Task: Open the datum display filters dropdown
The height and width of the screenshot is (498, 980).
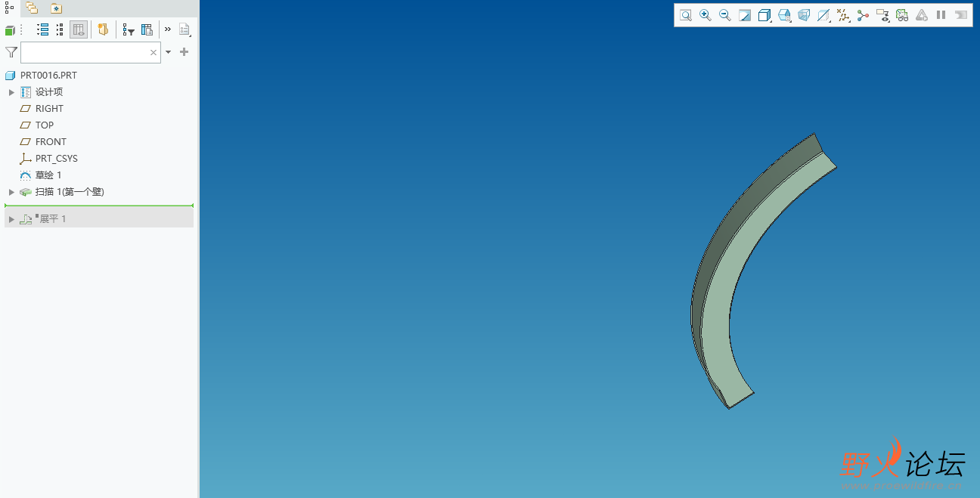Action: tap(843, 15)
